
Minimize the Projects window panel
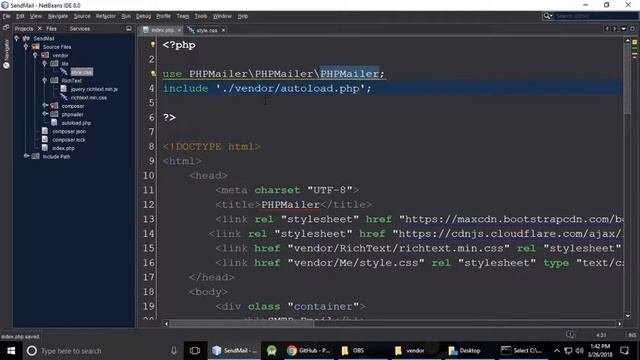[x=129, y=29]
